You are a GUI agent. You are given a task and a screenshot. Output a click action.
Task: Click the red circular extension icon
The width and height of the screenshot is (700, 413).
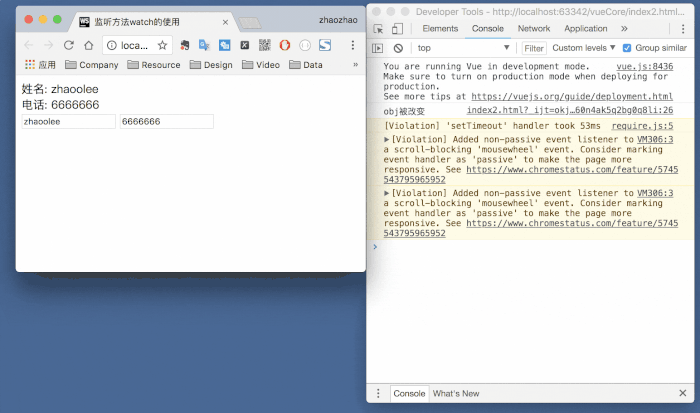(x=285, y=45)
